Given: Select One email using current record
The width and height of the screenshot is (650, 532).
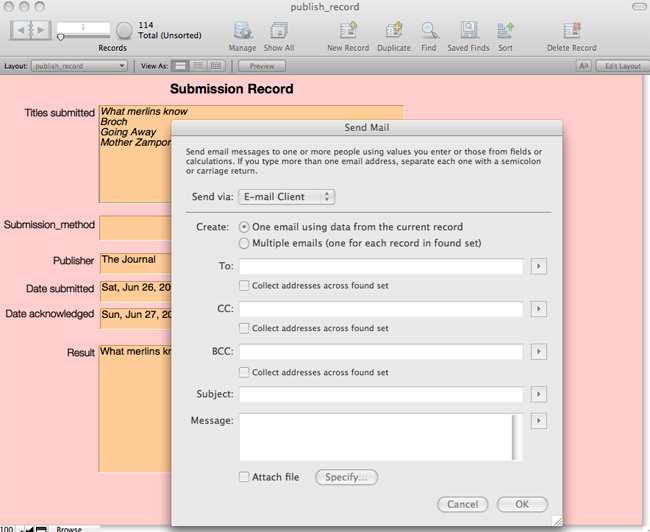Looking at the screenshot, I should (x=244, y=227).
